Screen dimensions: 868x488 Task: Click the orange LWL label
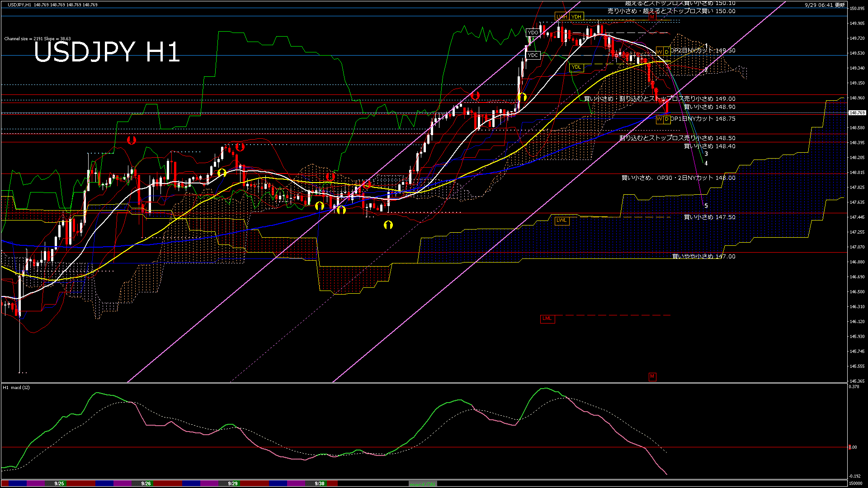[561, 221]
